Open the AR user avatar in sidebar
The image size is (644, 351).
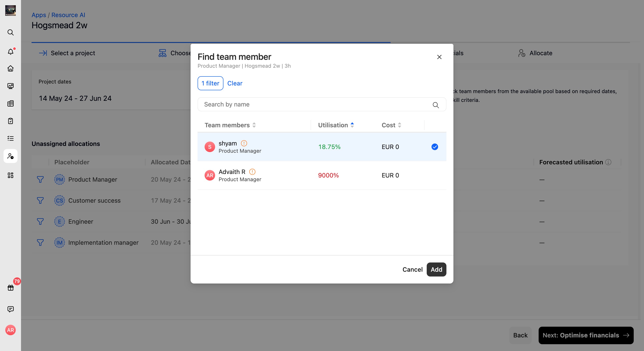tap(11, 330)
